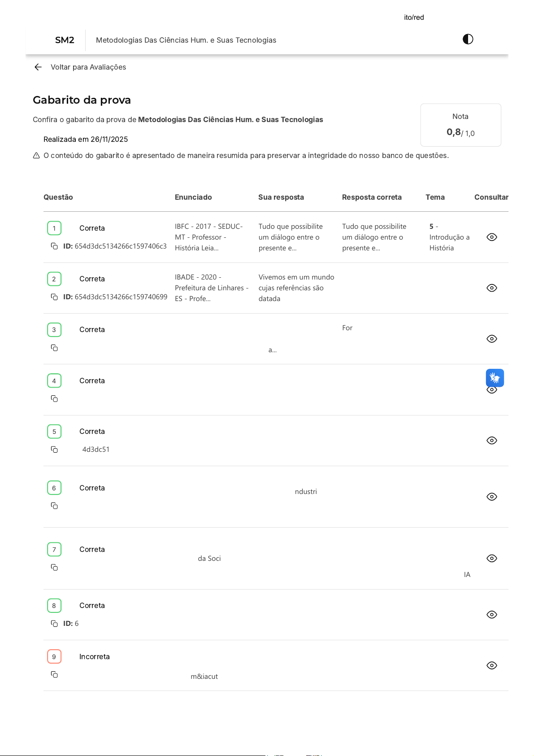
Task: Click the Nota score card
Action: (460, 125)
